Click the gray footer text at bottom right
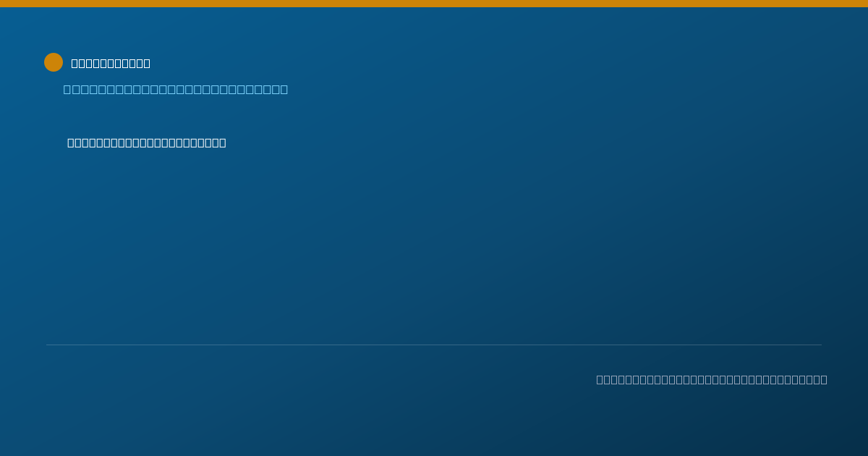The height and width of the screenshot is (456, 868). click(712, 379)
